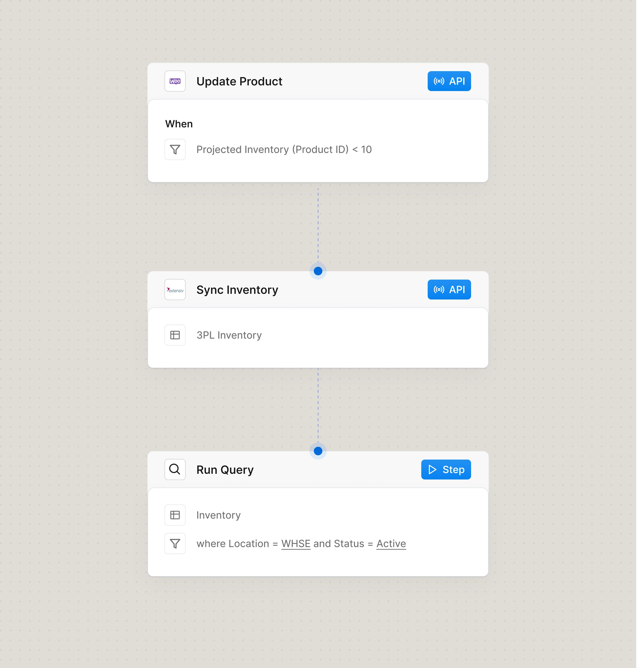Click the filter icon next to the where clause
644x668 pixels.
175,543
